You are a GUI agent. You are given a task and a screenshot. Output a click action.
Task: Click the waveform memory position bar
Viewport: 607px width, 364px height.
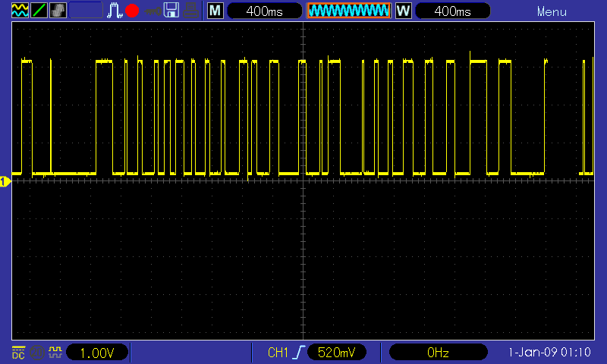(349, 11)
